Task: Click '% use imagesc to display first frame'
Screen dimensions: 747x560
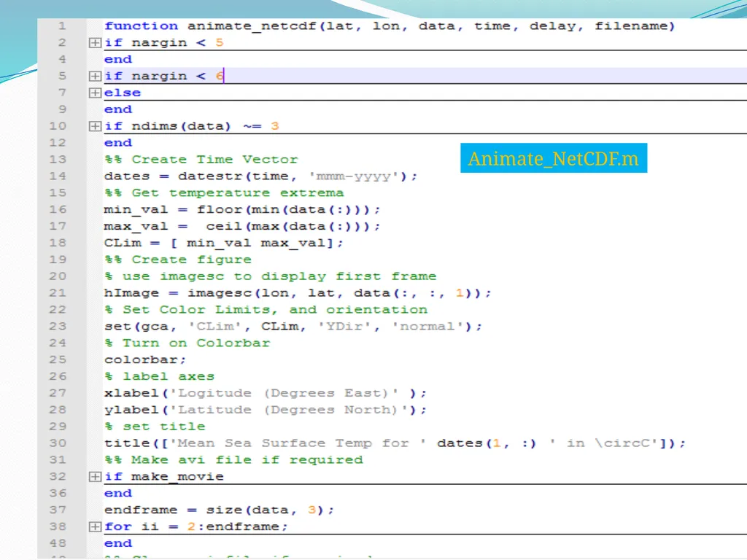Action: [x=270, y=276]
